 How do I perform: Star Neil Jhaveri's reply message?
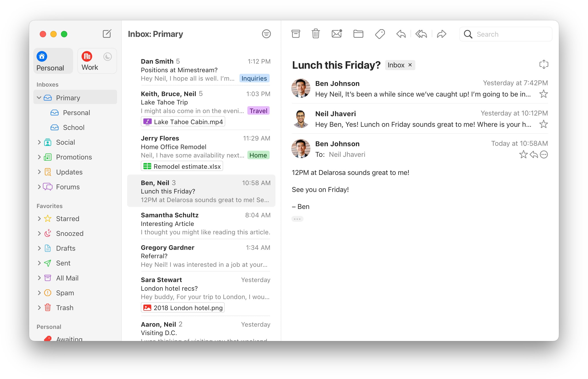pos(543,124)
